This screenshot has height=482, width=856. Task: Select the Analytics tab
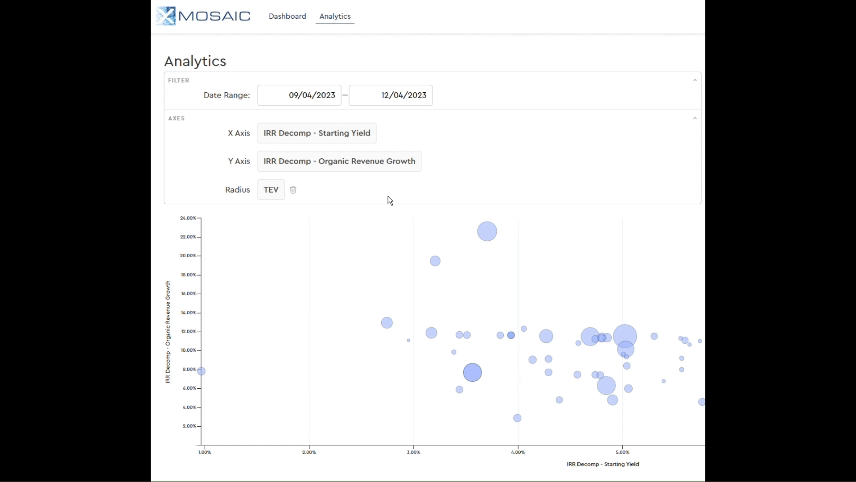[x=335, y=16]
